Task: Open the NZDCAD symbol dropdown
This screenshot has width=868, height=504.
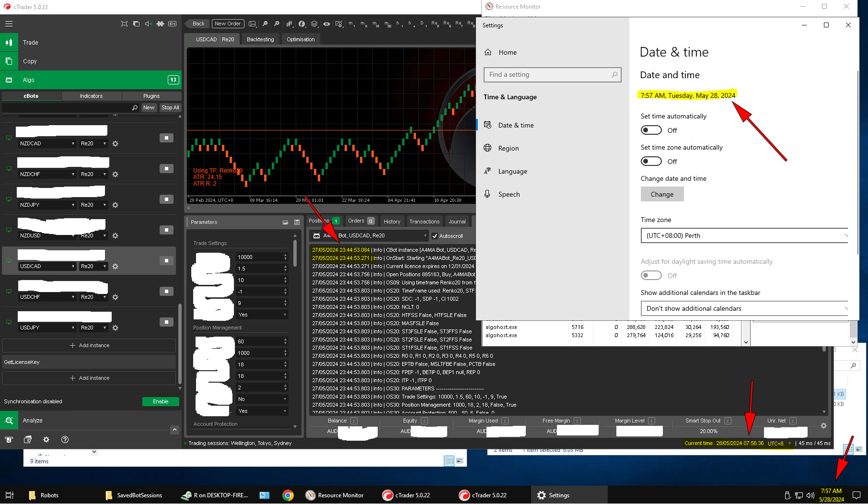Action: 47,143
